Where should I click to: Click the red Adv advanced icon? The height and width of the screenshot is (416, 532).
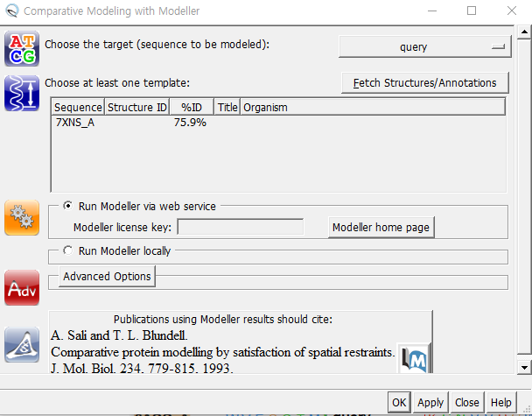[x=22, y=287]
